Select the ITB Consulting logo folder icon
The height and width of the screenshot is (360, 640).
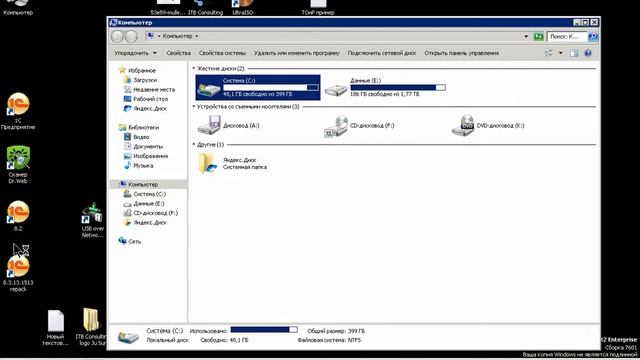(x=91, y=327)
